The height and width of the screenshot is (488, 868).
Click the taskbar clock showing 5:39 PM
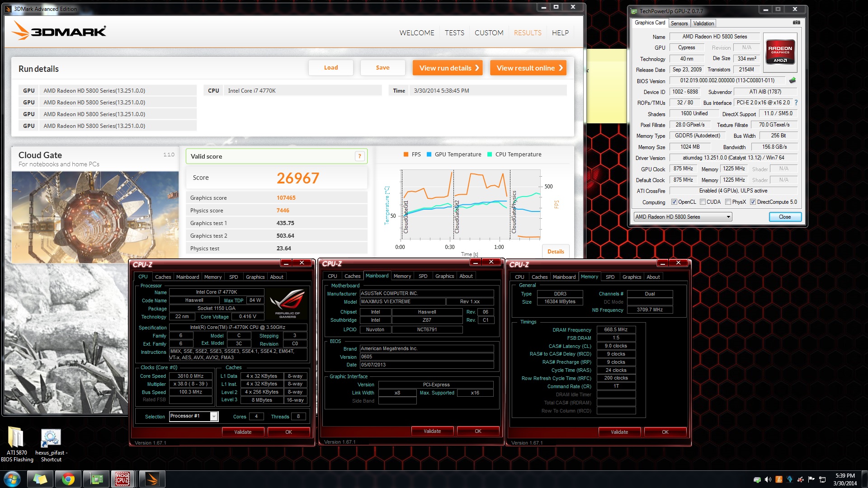844,479
